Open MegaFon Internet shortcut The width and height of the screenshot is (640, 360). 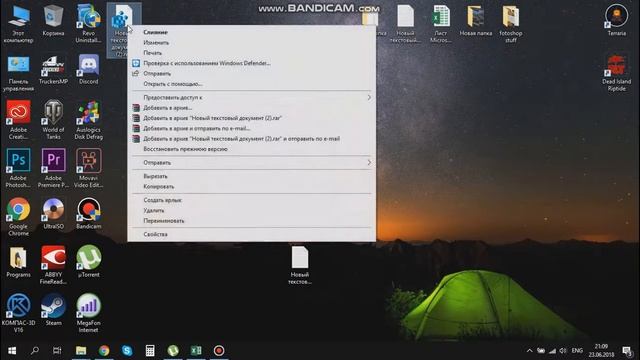click(89, 313)
